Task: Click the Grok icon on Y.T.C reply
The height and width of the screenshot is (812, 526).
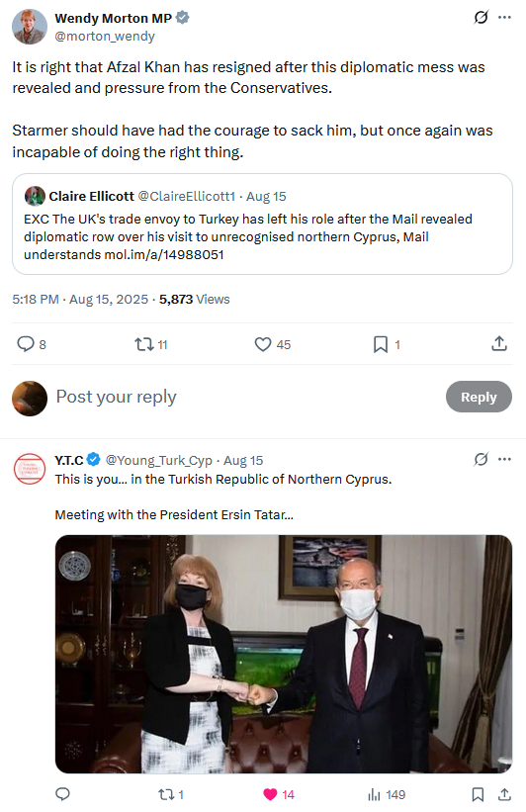Action: click(481, 459)
